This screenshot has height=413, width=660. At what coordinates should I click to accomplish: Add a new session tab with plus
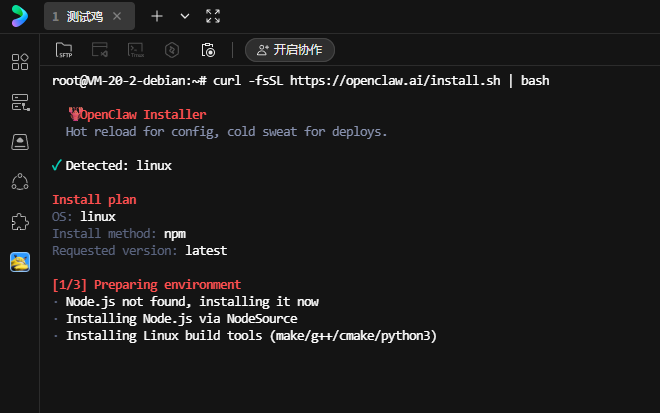point(156,16)
